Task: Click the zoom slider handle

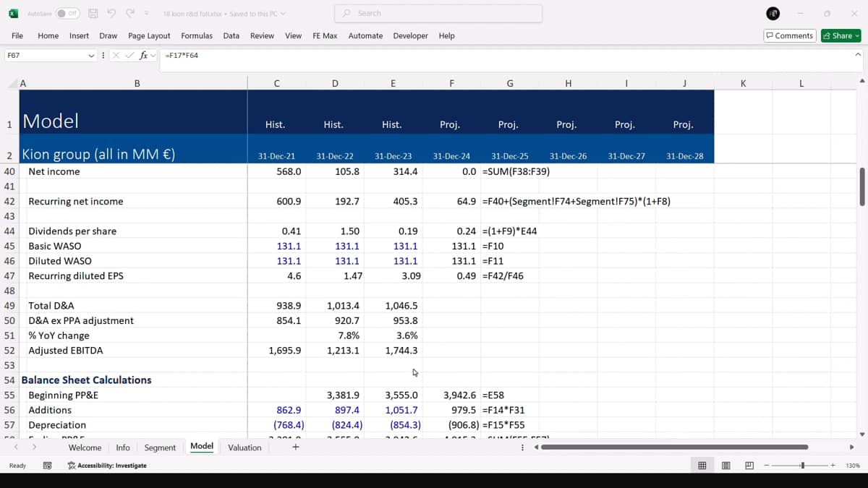Action: pos(802,466)
